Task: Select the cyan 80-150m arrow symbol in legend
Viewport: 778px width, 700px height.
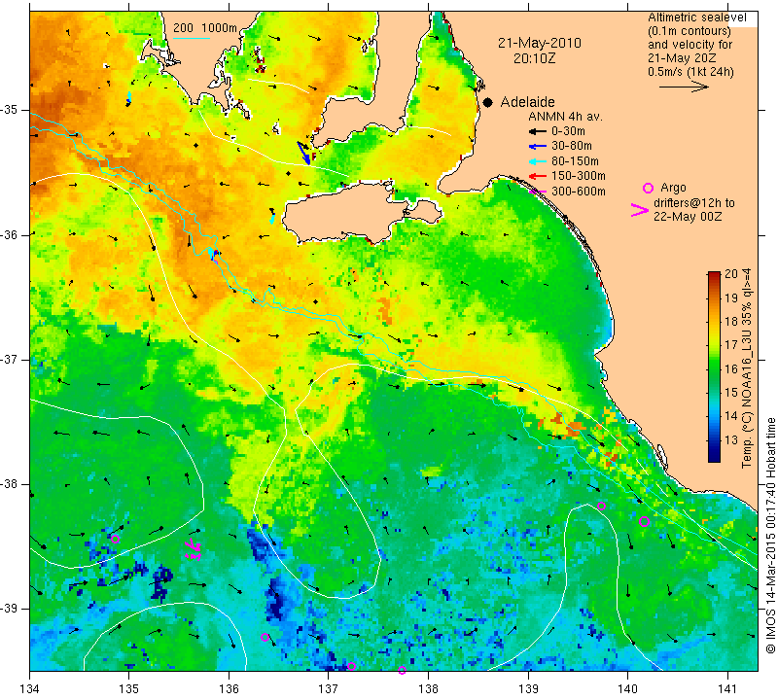Action: (x=538, y=161)
